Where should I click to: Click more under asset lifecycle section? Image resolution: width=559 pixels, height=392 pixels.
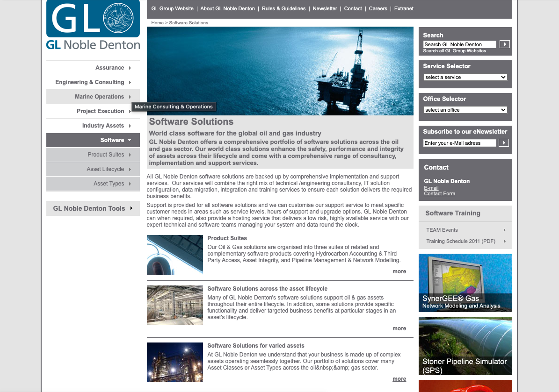pyautogui.click(x=399, y=328)
